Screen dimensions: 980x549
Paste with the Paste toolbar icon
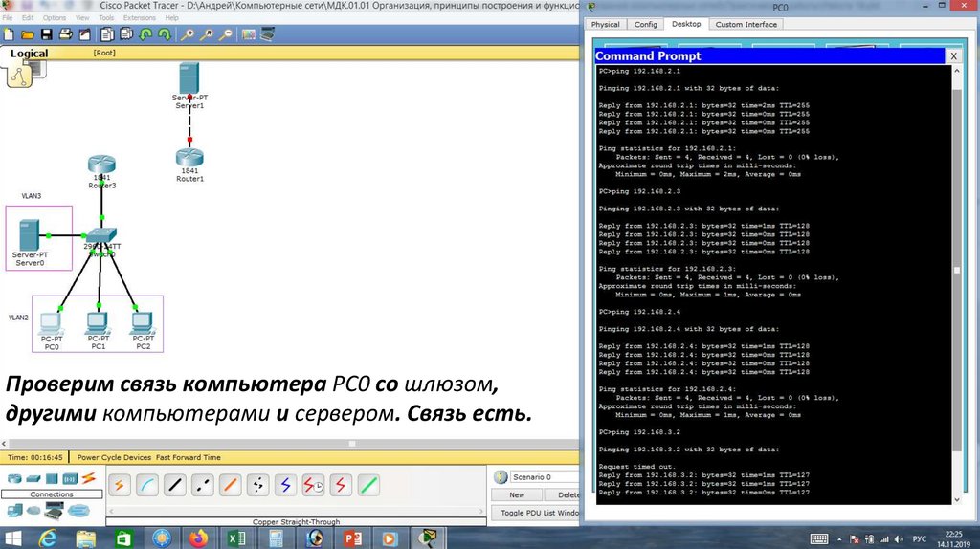coord(126,34)
